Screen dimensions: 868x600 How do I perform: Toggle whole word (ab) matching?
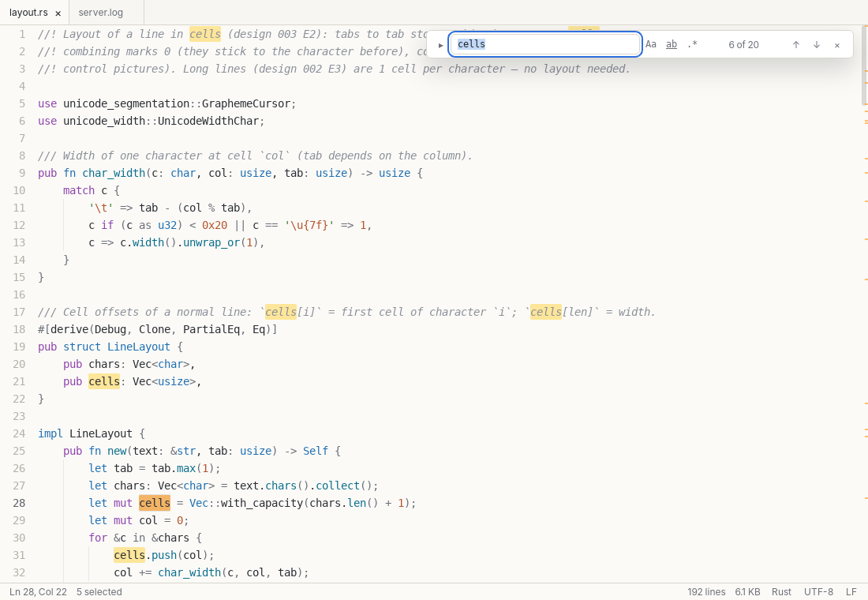click(x=672, y=44)
